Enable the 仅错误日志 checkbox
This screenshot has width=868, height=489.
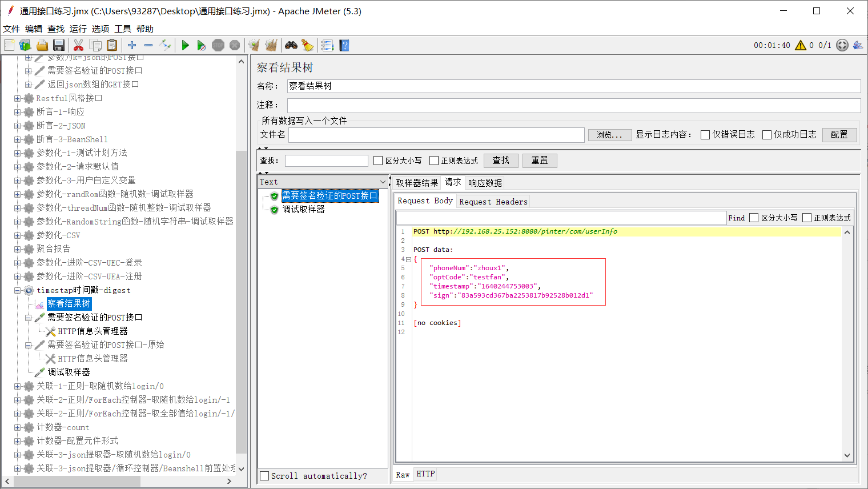point(705,135)
